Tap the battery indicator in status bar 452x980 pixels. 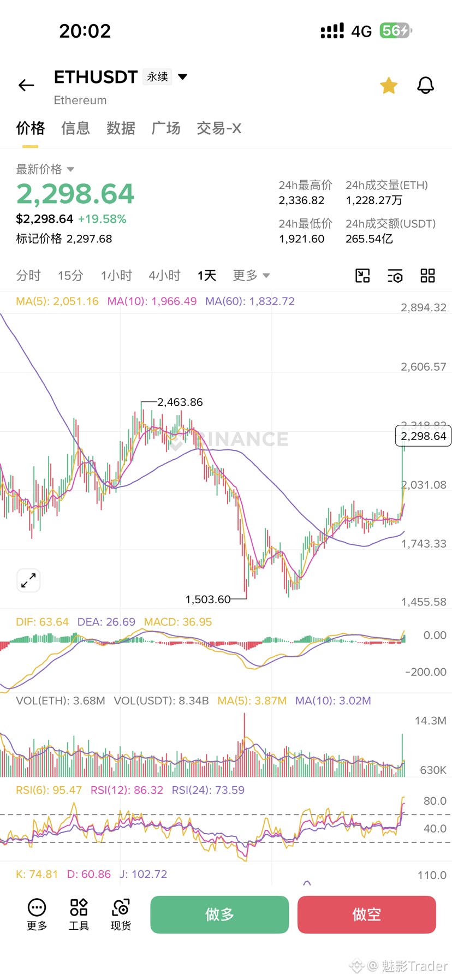[x=396, y=31]
